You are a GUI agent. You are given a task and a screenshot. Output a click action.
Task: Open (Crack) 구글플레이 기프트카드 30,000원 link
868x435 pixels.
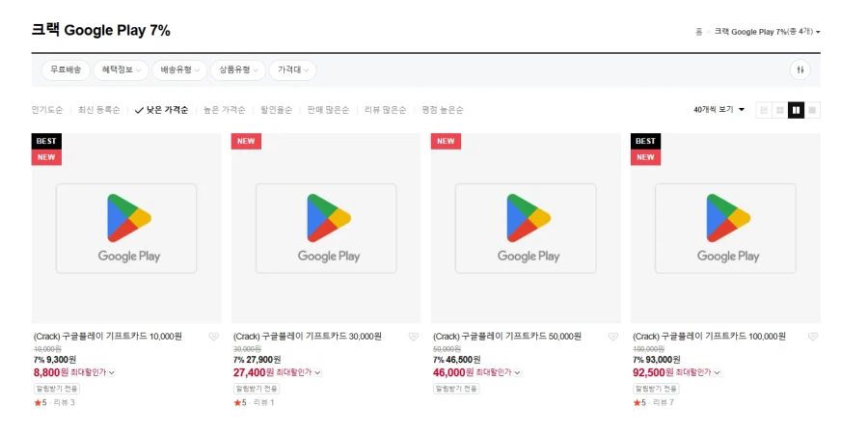[x=308, y=337]
